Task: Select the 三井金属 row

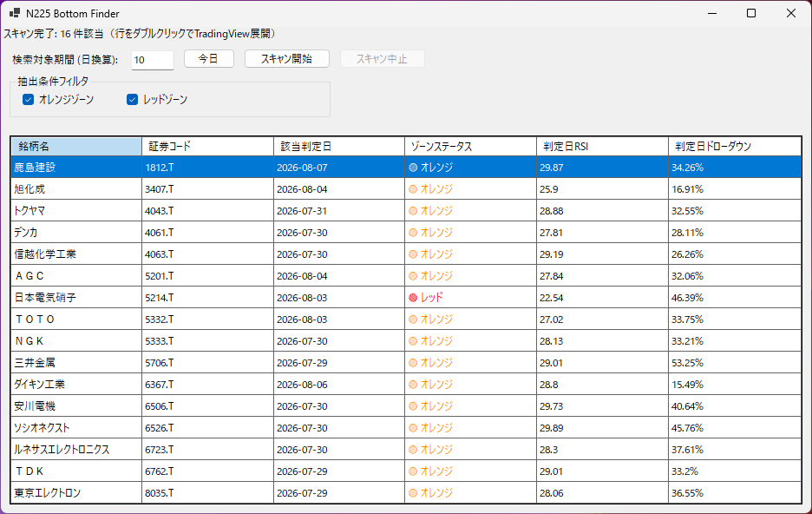Action: (x=406, y=363)
